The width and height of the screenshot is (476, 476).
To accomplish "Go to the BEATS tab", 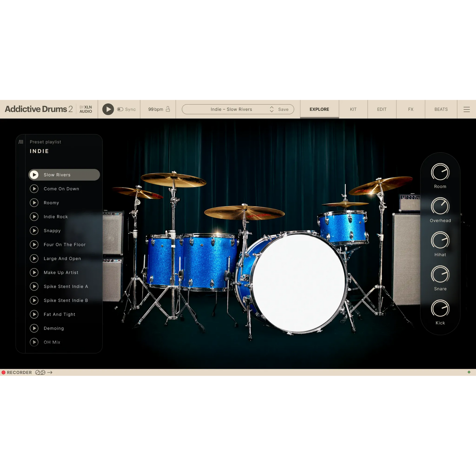I will pos(441,109).
